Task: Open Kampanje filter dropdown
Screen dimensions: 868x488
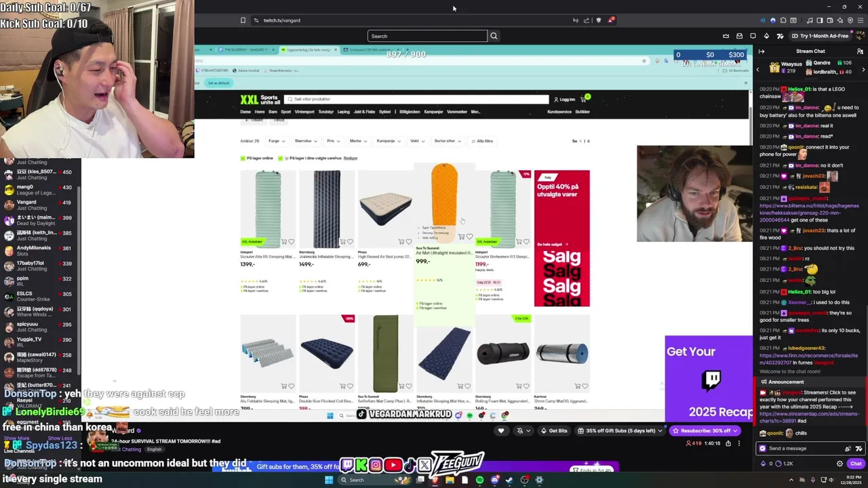Action: pyautogui.click(x=389, y=141)
